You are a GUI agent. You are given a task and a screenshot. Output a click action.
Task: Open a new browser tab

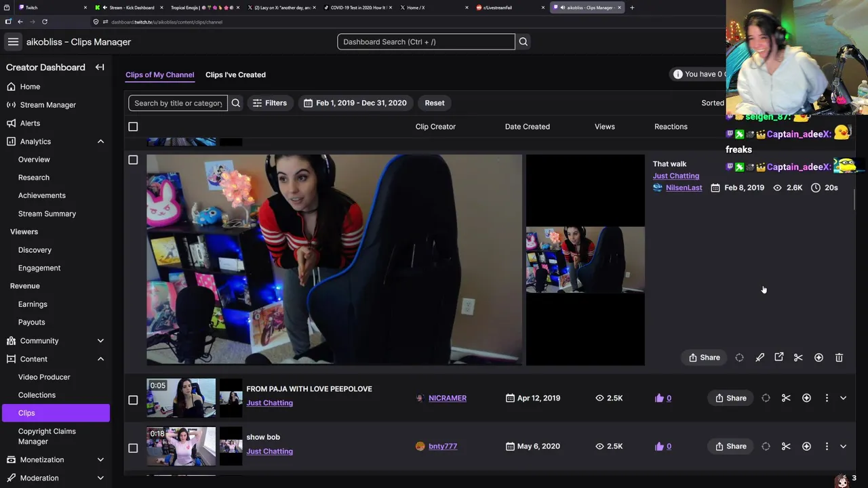[x=632, y=7]
